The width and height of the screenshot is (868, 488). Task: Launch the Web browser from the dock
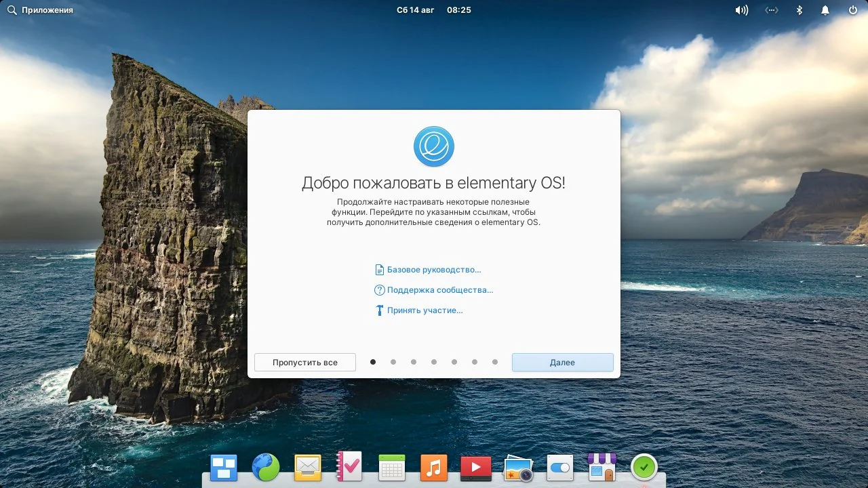[265, 466]
